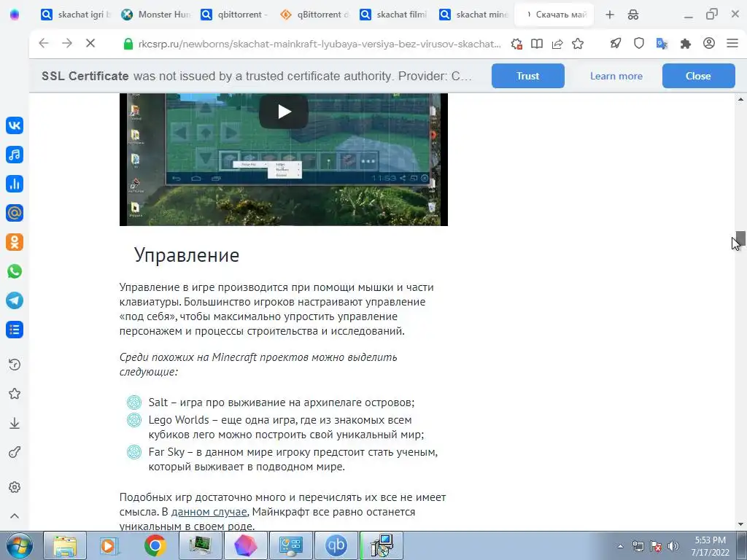Open the blue bar chart sidebar icon
The image size is (747, 560).
pos(15,184)
